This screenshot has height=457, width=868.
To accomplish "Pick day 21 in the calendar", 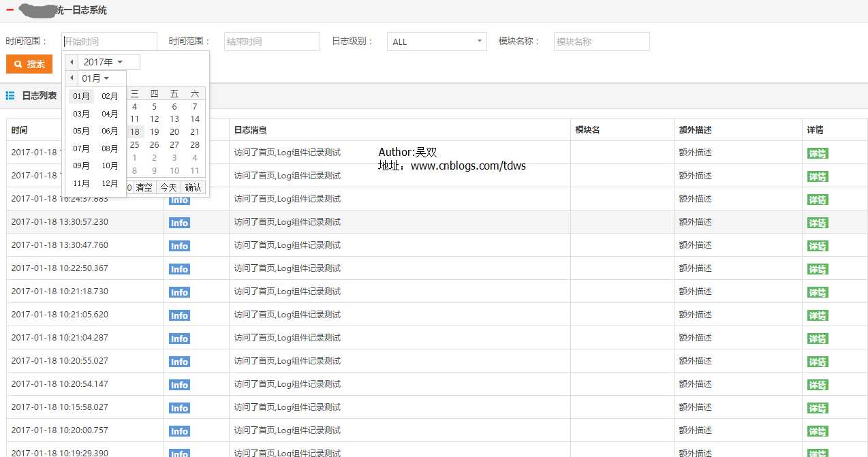I will click(195, 132).
